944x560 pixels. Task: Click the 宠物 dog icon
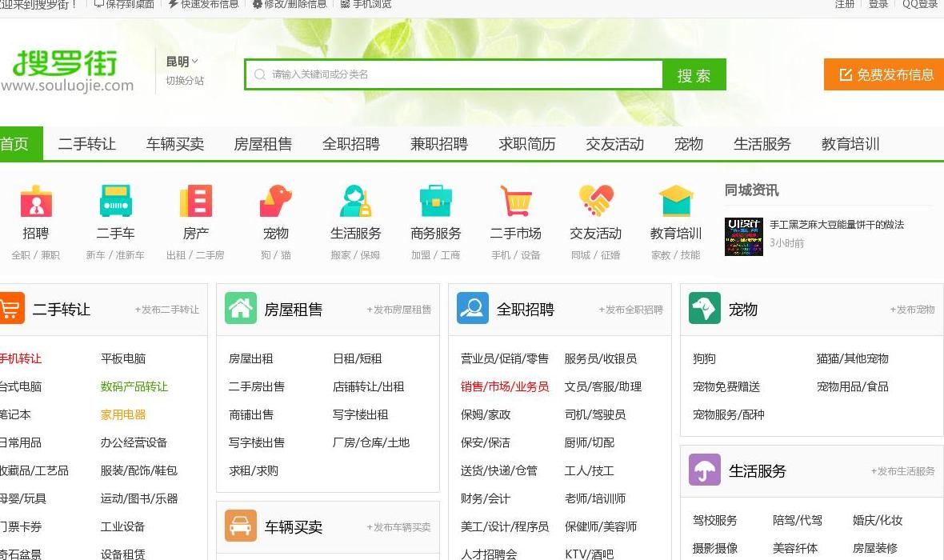(276, 201)
